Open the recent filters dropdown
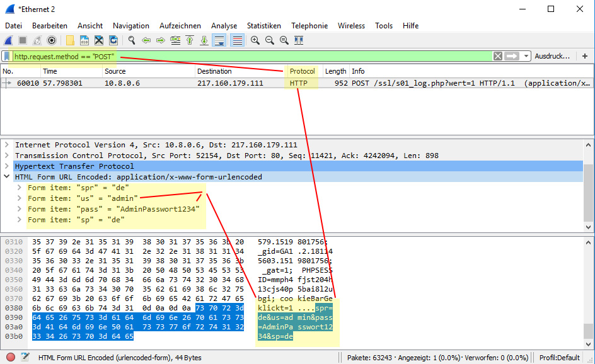Viewport: 595px width, 364px height. (x=526, y=56)
